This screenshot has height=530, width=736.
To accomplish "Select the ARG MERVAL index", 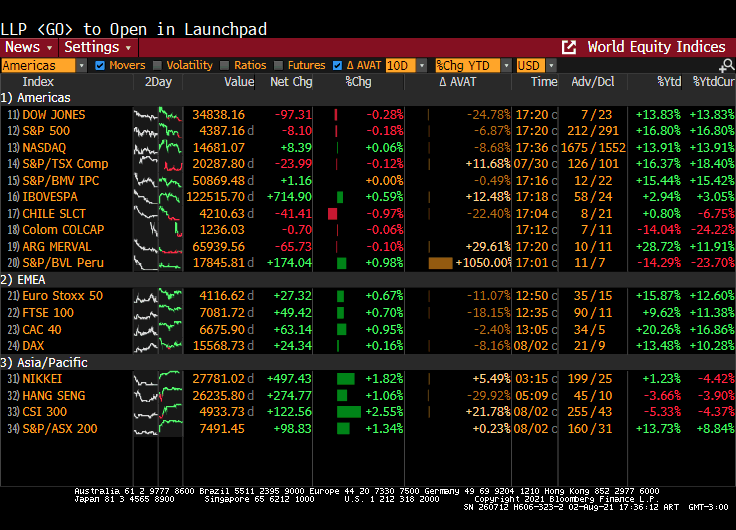I will (x=56, y=246).
